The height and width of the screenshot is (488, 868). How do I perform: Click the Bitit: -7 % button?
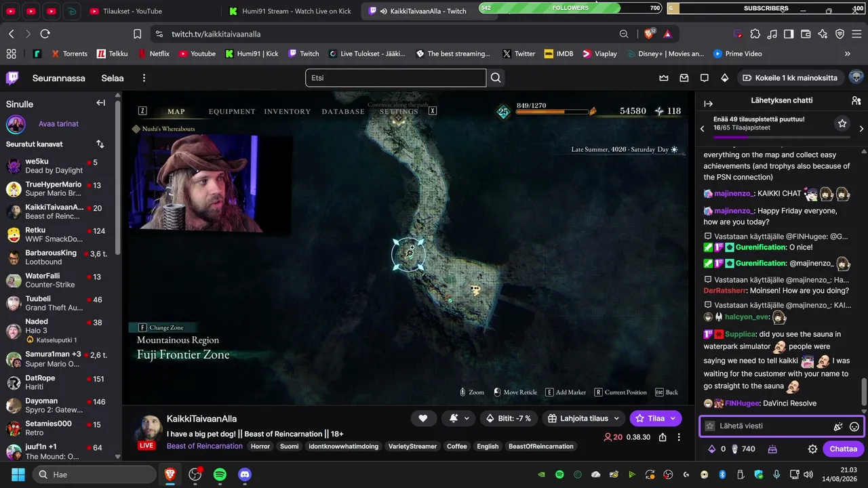509,418
